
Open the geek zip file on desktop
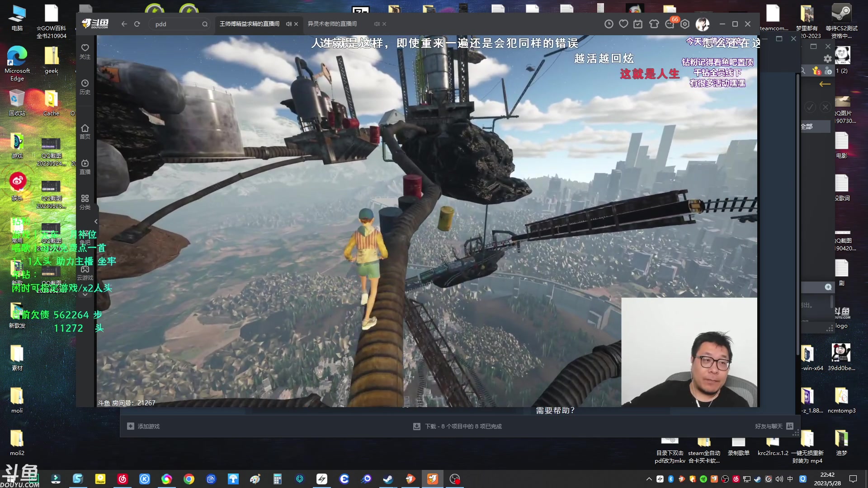coord(51,60)
